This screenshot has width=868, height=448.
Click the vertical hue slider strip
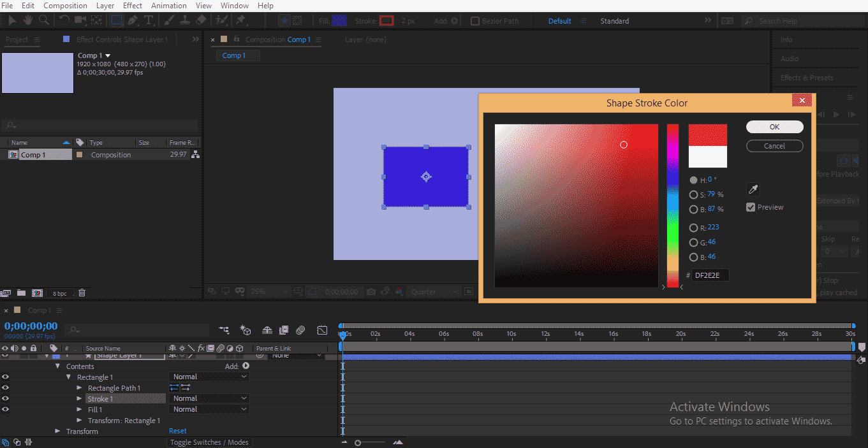(x=672, y=204)
